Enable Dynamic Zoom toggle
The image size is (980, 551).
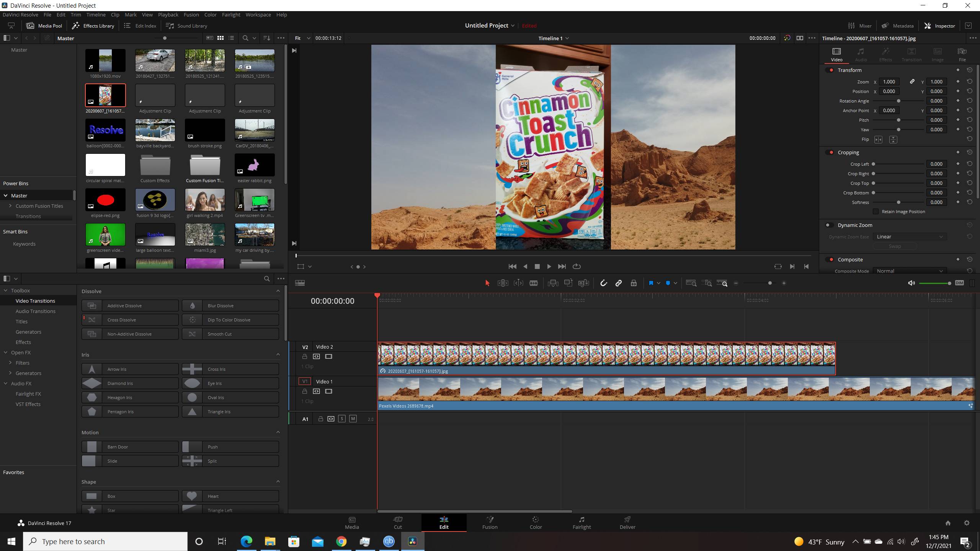click(x=829, y=225)
